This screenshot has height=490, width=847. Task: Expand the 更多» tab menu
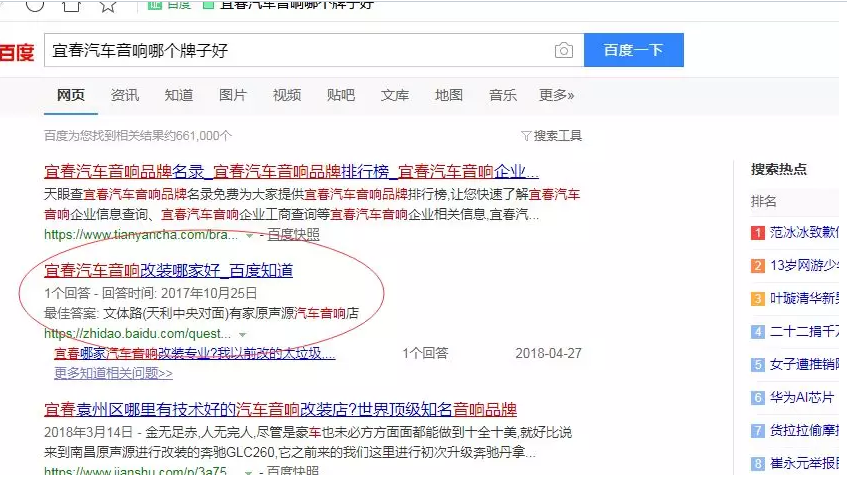point(556,95)
